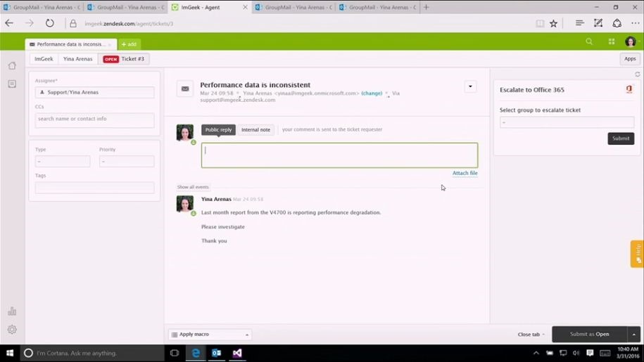Open the Zendesk home dashboard icon

12,66
